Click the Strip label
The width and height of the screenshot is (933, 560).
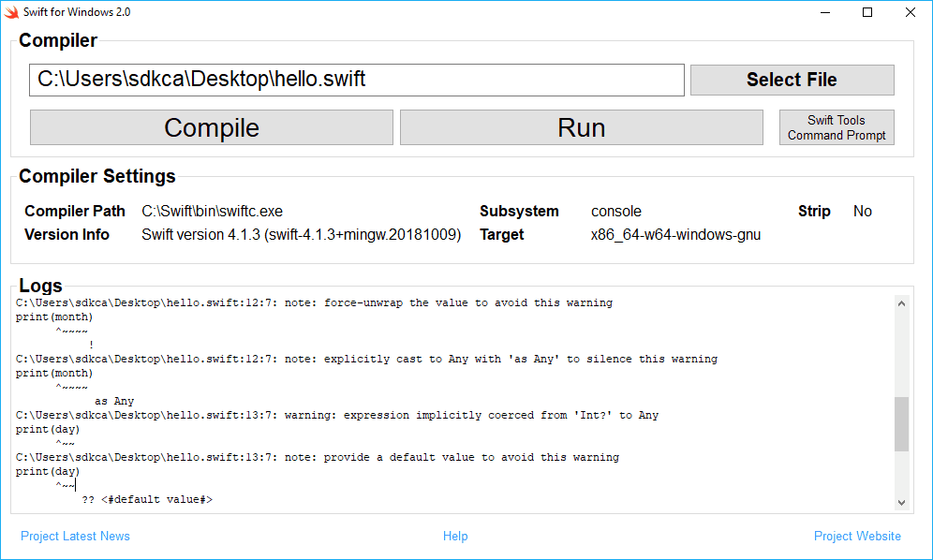[814, 212]
